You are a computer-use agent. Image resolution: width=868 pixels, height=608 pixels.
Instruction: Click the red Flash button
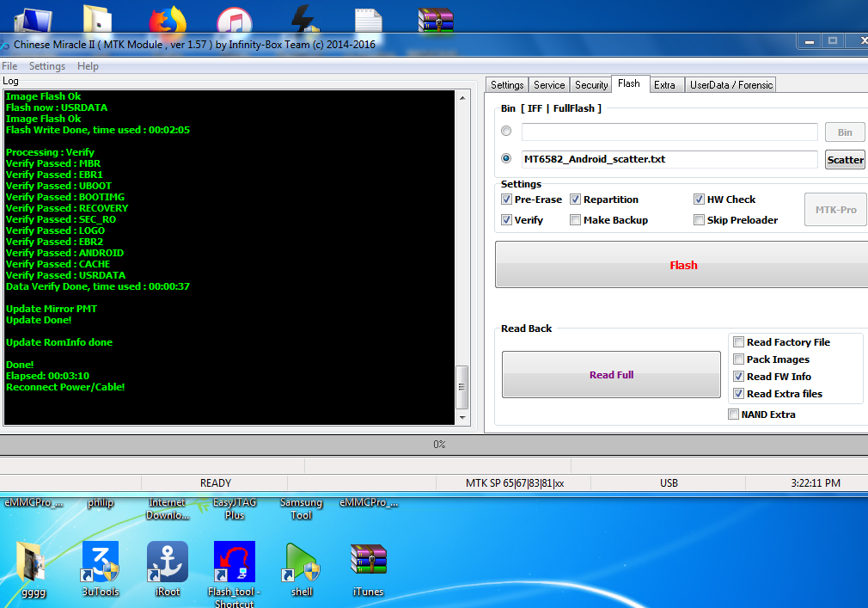(683, 265)
